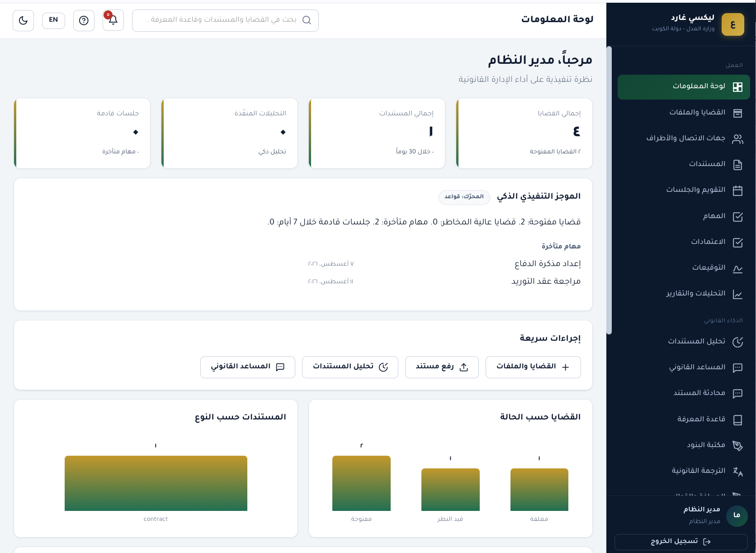
Task: Click the ما user avatar
Action: pos(737,515)
